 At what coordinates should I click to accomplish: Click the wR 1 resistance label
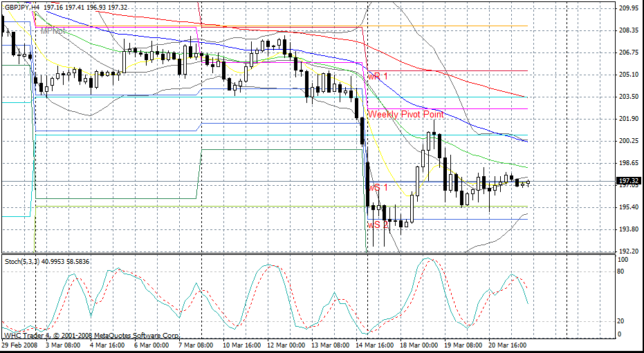[378, 75]
